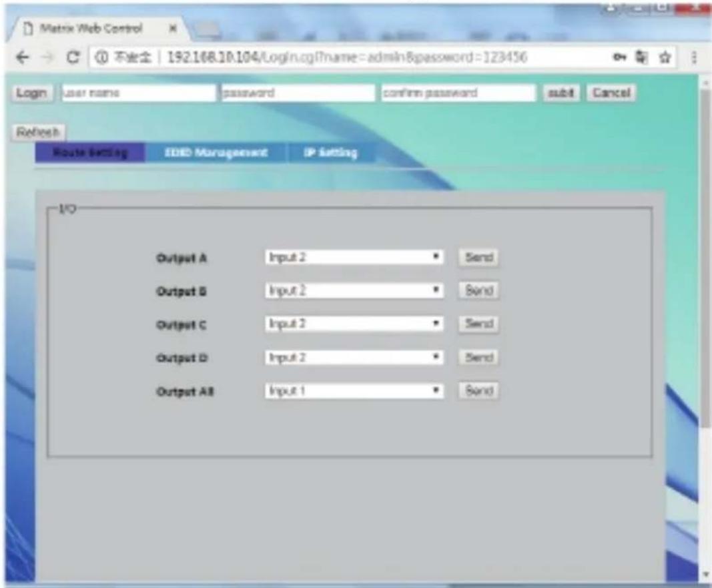Click the browser address bar URL
This screenshot has height=588, width=712.
(347, 57)
